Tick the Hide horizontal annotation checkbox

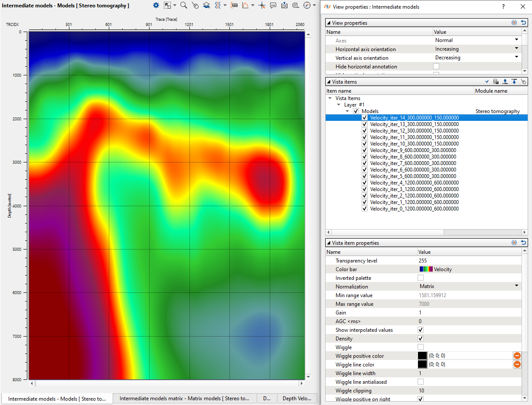point(436,67)
